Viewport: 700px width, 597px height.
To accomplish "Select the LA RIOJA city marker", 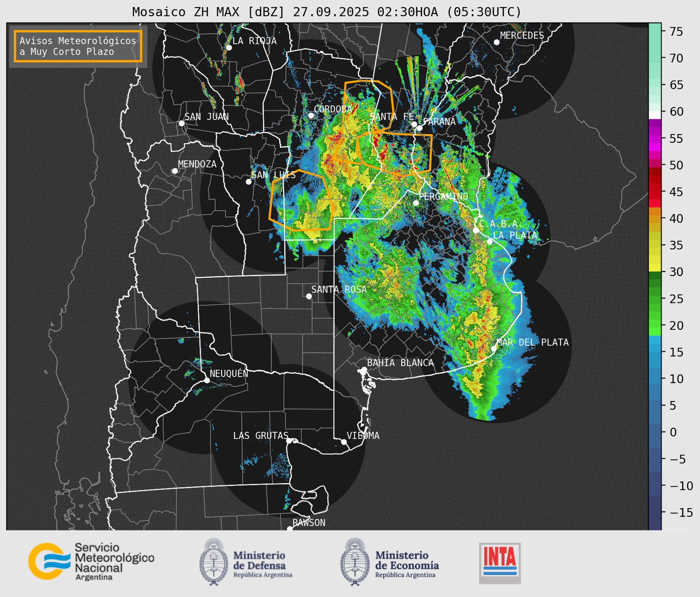I will click(229, 48).
